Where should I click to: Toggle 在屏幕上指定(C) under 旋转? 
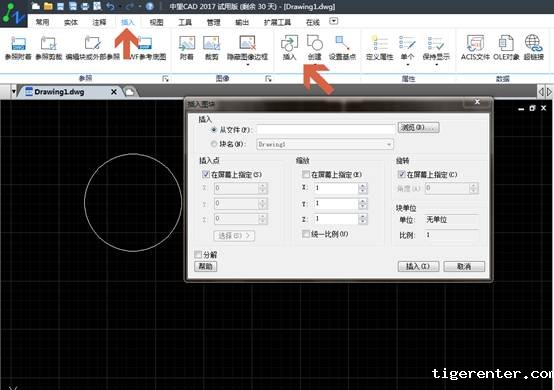coord(401,174)
